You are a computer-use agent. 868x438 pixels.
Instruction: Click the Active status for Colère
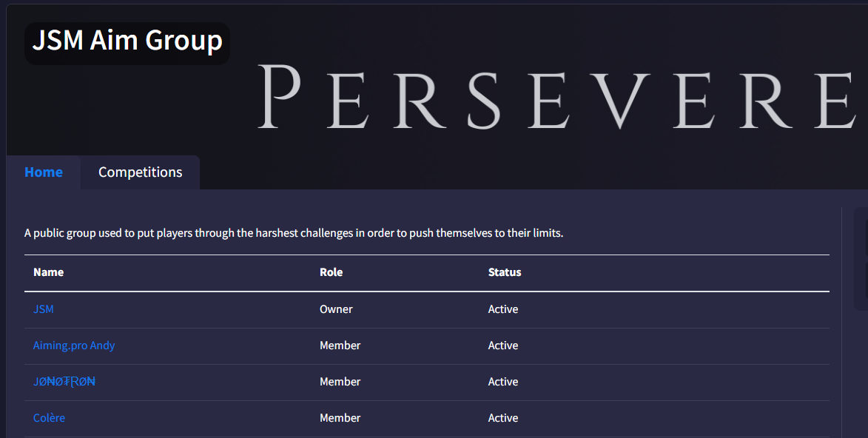pyautogui.click(x=503, y=418)
